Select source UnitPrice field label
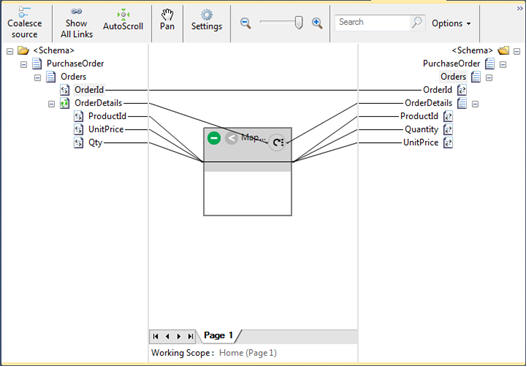Viewport: 527px width, 367px height. pos(106,129)
